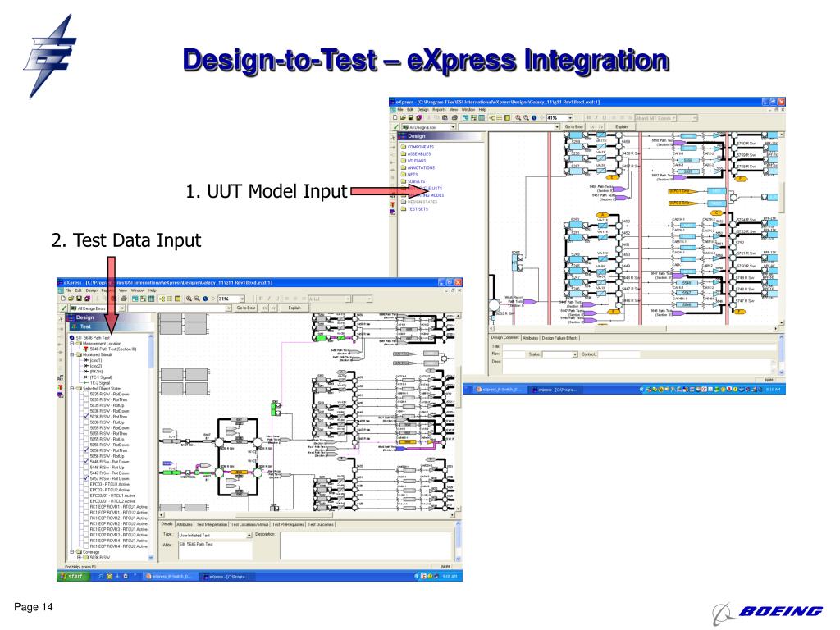Click vertical scrollbar of the test tree panel
840x630 pixels.
click(151, 447)
